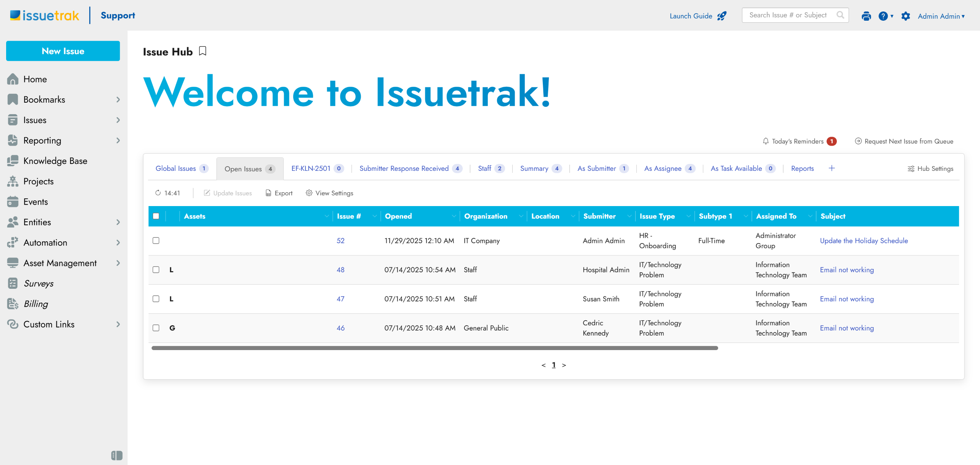Click the New Issue button

pos(63,51)
